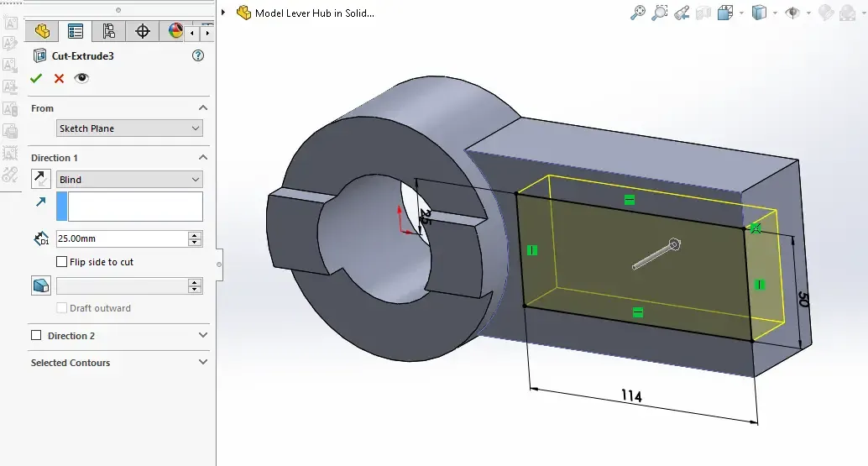
Task: Click the first annotation icon in left strip
Action: 10,23
